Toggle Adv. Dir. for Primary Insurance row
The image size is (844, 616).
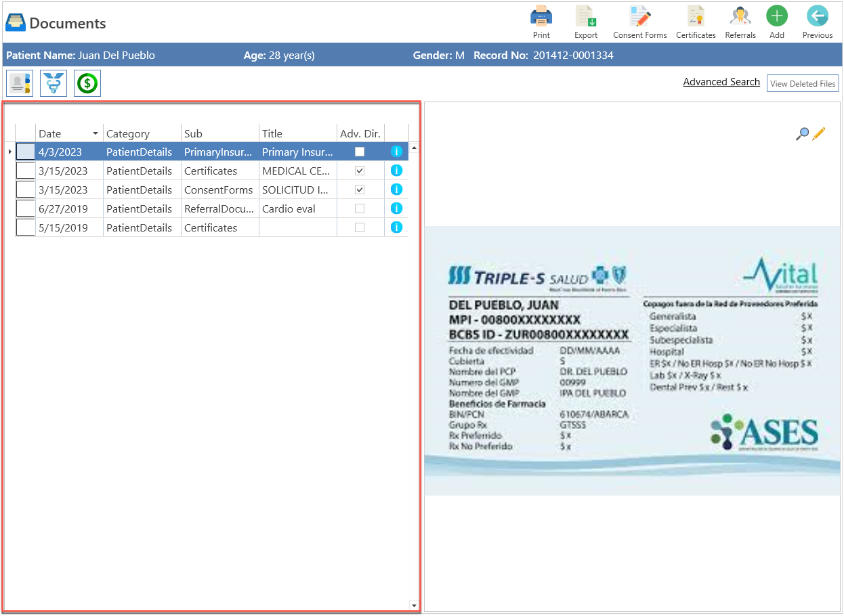tap(360, 152)
